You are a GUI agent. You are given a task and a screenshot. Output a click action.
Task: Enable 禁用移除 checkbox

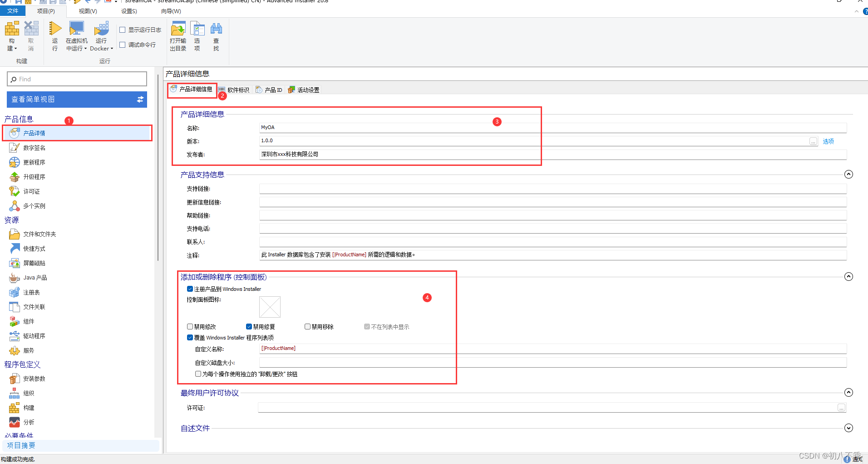point(307,327)
